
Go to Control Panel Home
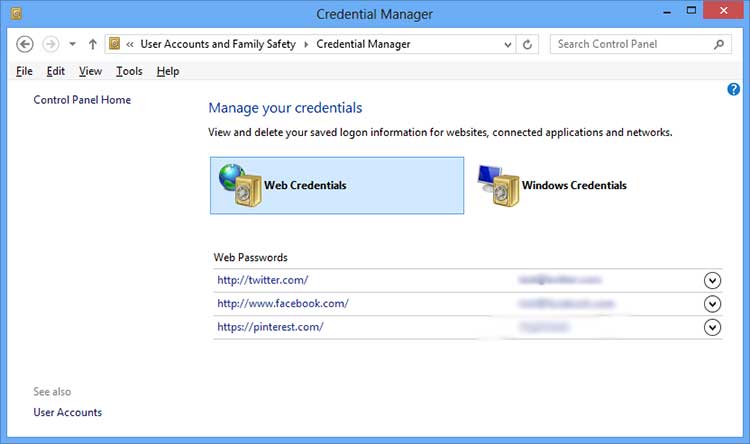point(82,100)
